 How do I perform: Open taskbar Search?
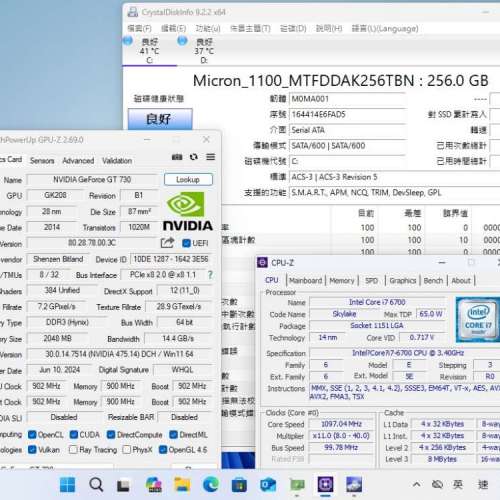pyautogui.click(x=96, y=485)
